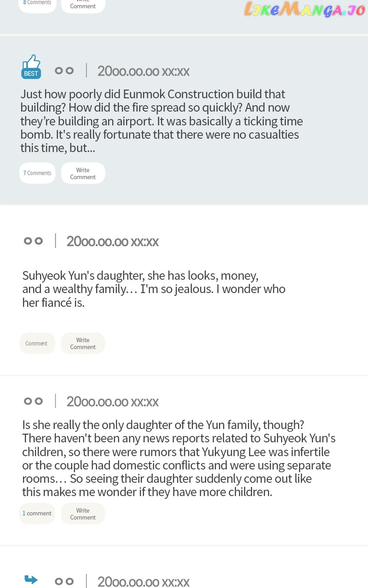Click the Eunmok Construction comment text
This screenshot has height=588, width=368.
pyautogui.click(x=161, y=121)
